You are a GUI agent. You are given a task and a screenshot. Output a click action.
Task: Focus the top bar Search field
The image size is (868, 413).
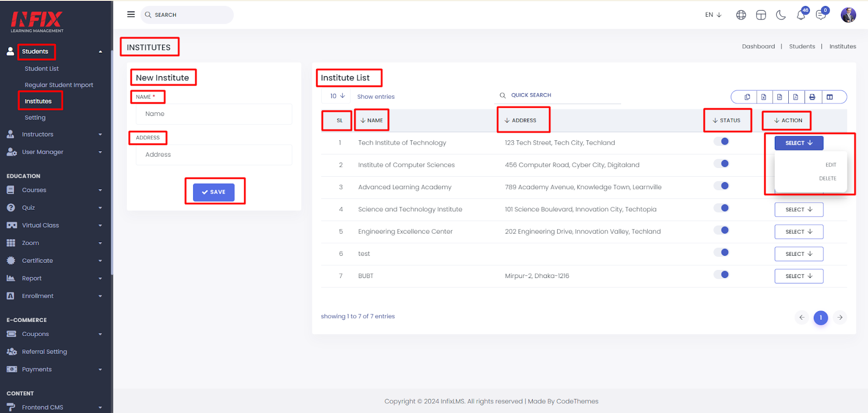(x=187, y=15)
